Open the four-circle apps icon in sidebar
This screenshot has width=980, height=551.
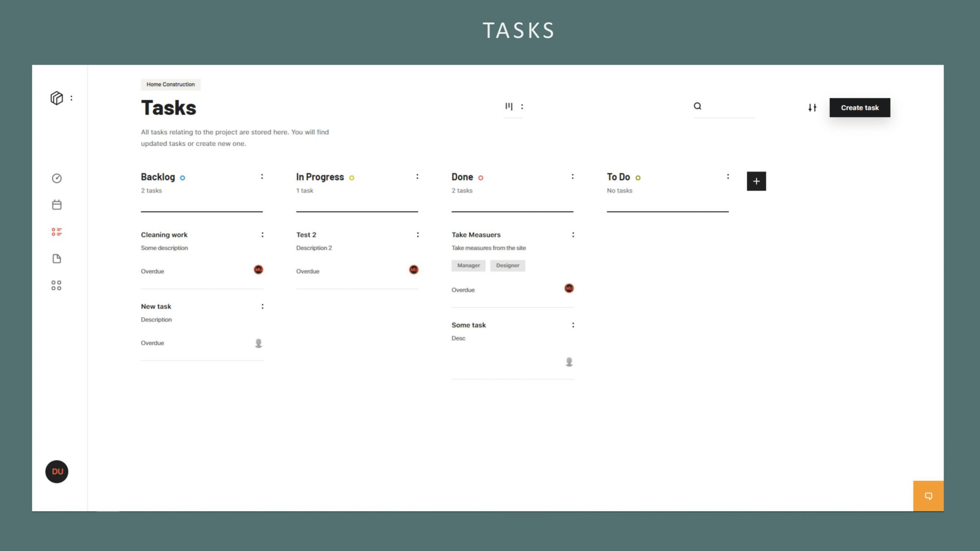pyautogui.click(x=56, y=285)
